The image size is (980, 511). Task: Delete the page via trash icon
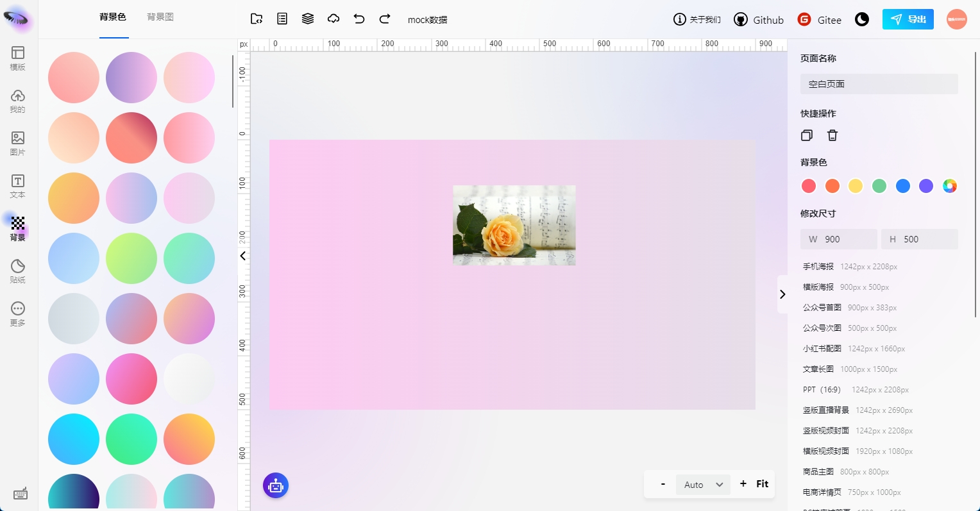tap(832, 135)
